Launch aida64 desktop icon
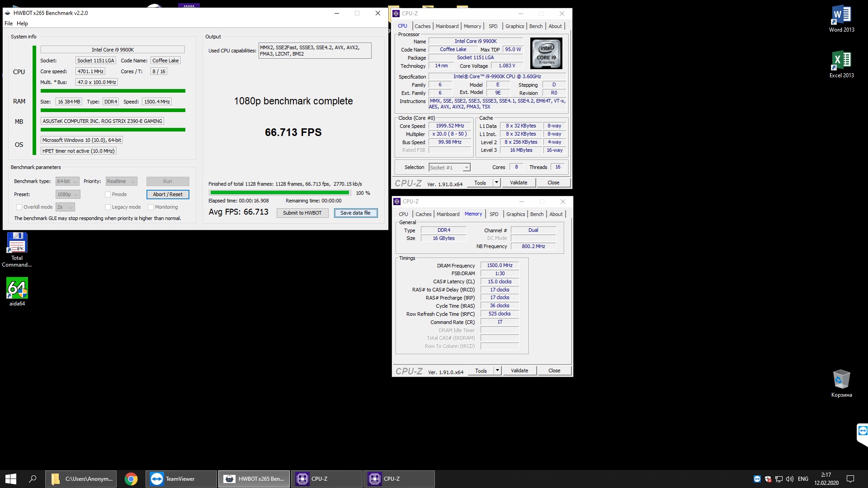The width and height of the screenshot is (868, 488). click(17, 292)
